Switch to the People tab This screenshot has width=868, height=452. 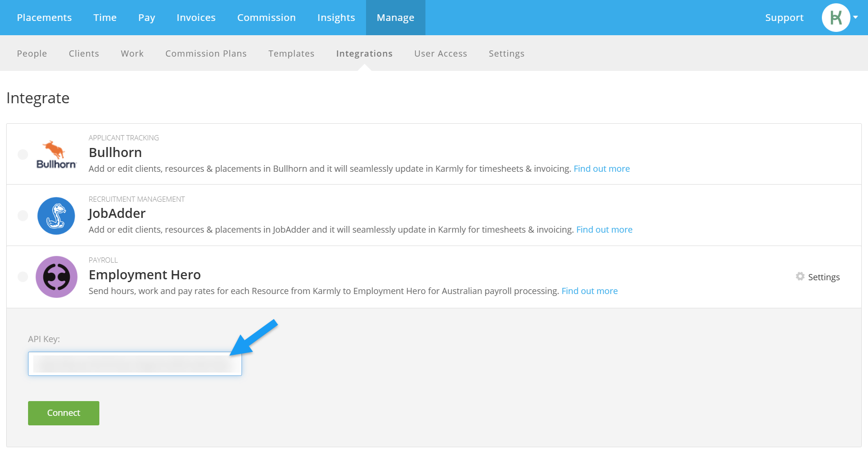tap(32, 53)
